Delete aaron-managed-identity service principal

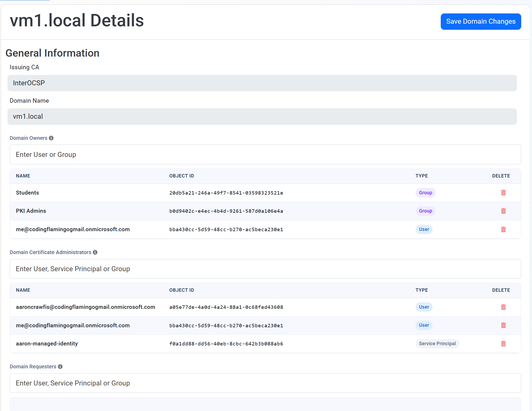pyautogui.click(x=503, y=344)
